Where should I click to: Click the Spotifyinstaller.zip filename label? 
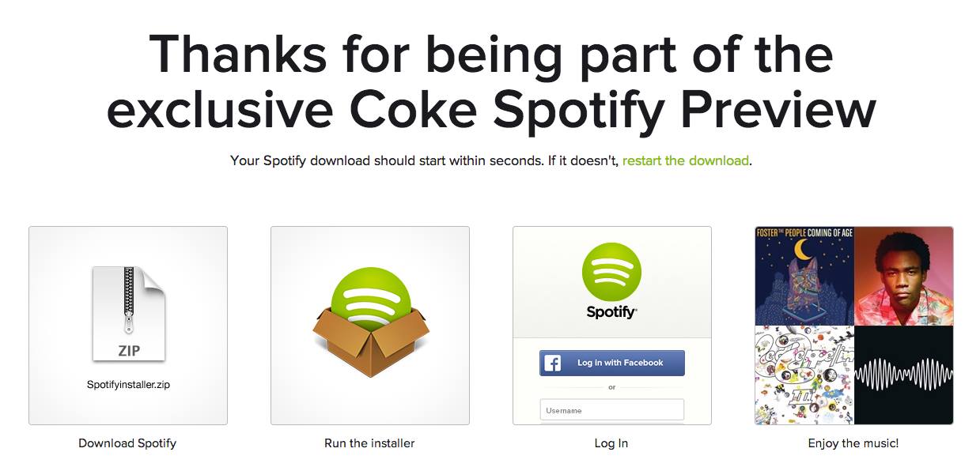[x=128, y=385]
